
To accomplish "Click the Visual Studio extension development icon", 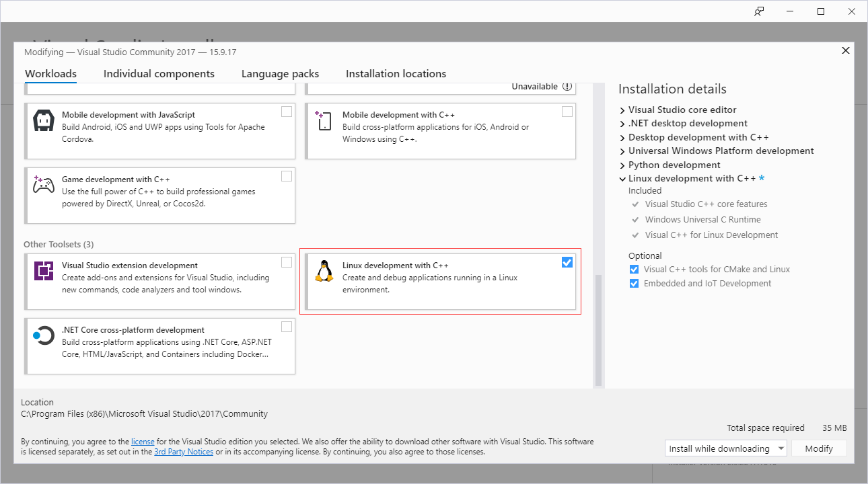I will tap(44, 272).
